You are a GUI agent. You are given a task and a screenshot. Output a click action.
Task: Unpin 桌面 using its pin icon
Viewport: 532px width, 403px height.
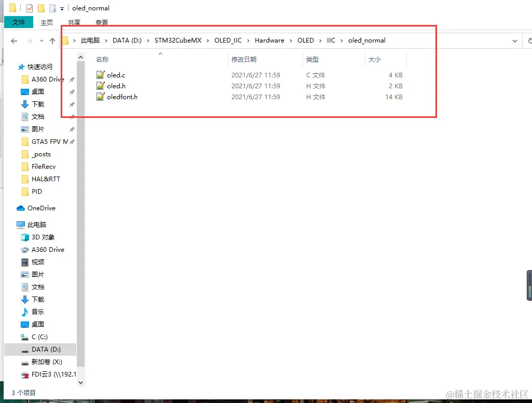point(72,92)
